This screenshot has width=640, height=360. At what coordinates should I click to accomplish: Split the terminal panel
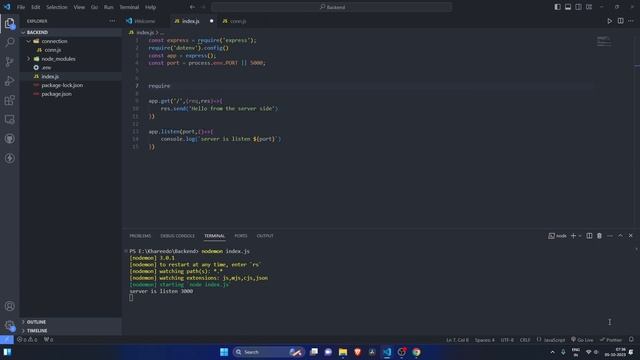[589, 236]
